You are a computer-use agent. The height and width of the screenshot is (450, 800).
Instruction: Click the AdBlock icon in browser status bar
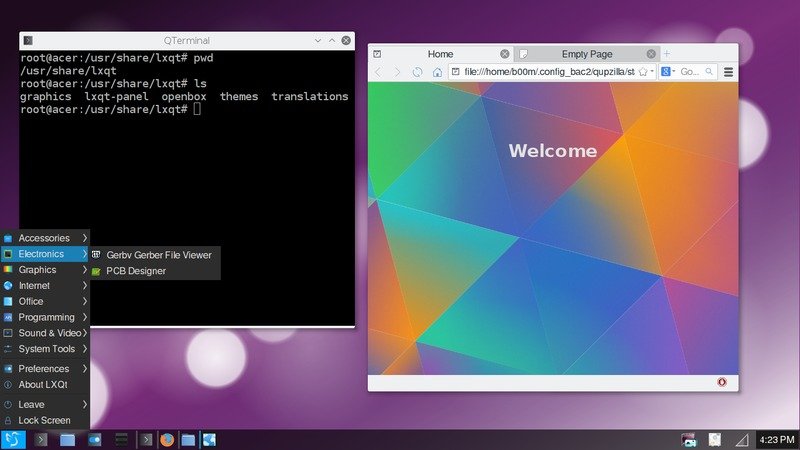click(721, 382)
